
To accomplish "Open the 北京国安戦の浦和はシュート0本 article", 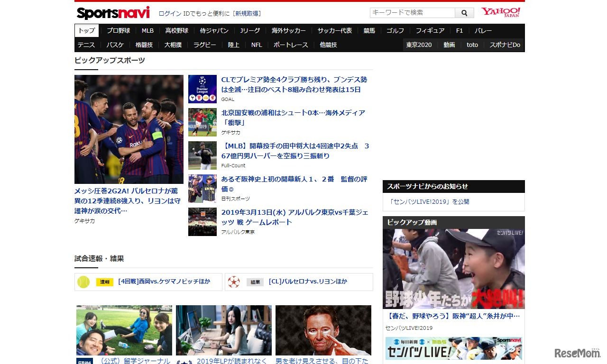I will [x=293, y=118].
